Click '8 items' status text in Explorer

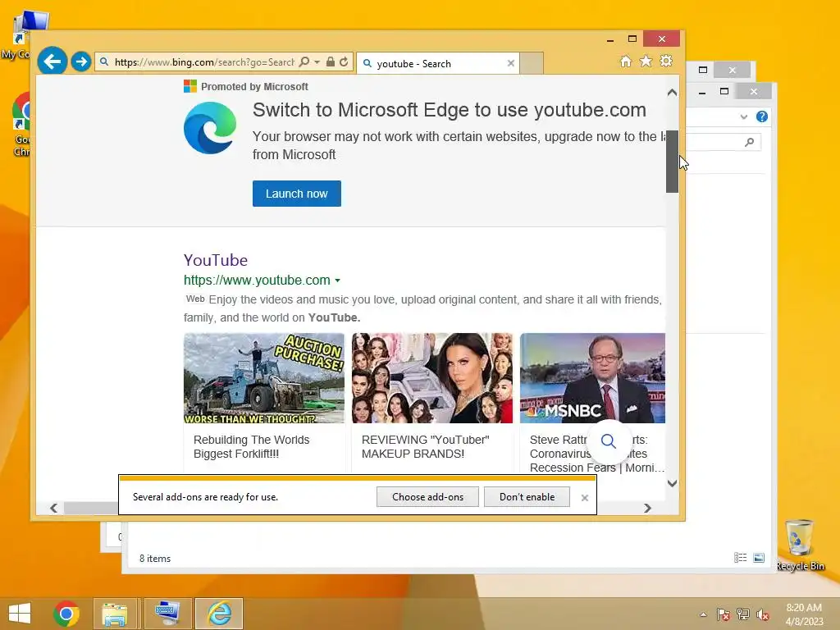[x=155, y=558]
